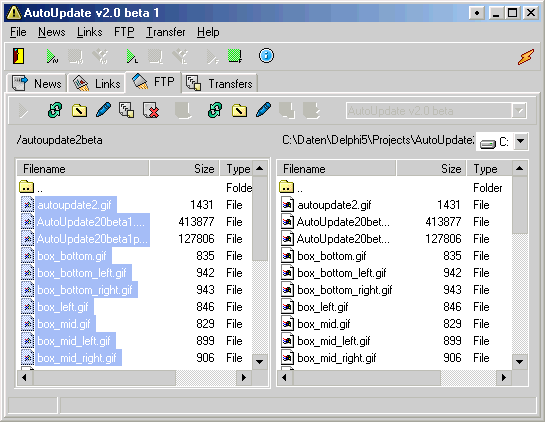Refresh the remote FTP directory listing
545x422 pixels.
tap(55, 111)
